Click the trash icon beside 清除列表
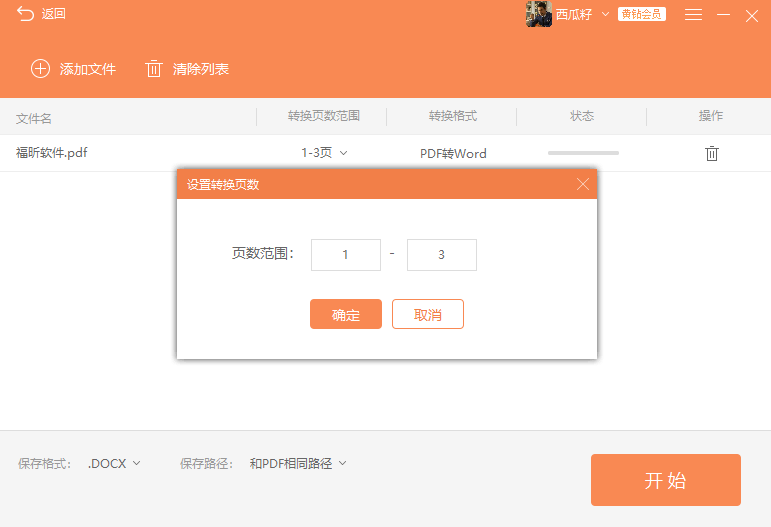Screen dimensions: 771x527 click(153, 69)
